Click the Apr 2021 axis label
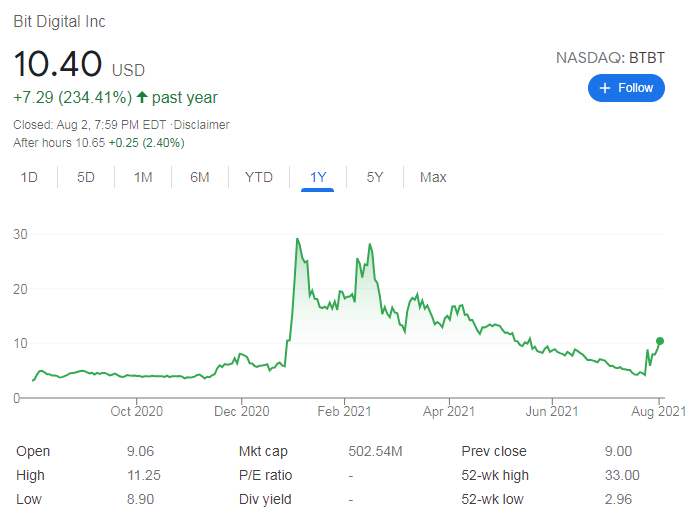This screenshot has height=529, width=693. [449, 411]
